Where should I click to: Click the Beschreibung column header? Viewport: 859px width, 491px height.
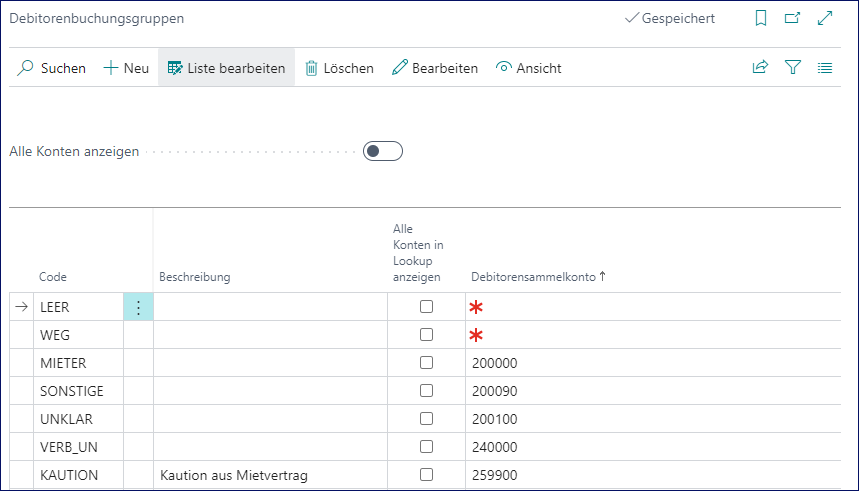194,277
